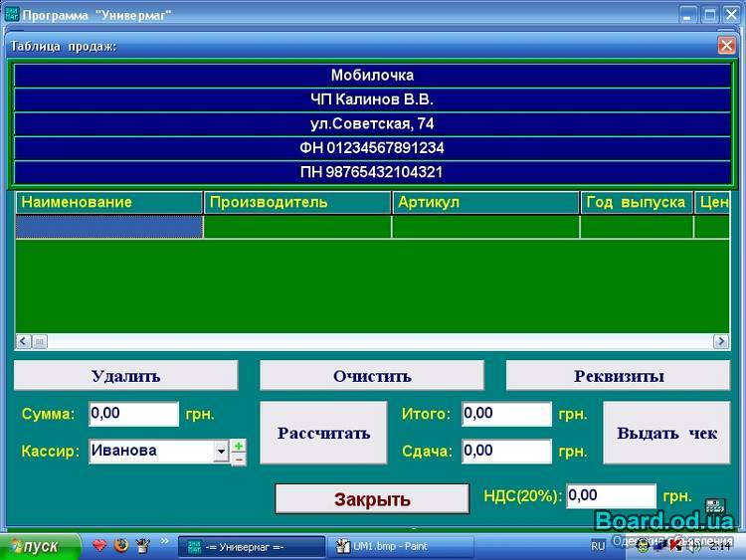The image size is (746, 560).
Task: Click the Firefox icon in quick launch
Action: (x=121, y=545)
